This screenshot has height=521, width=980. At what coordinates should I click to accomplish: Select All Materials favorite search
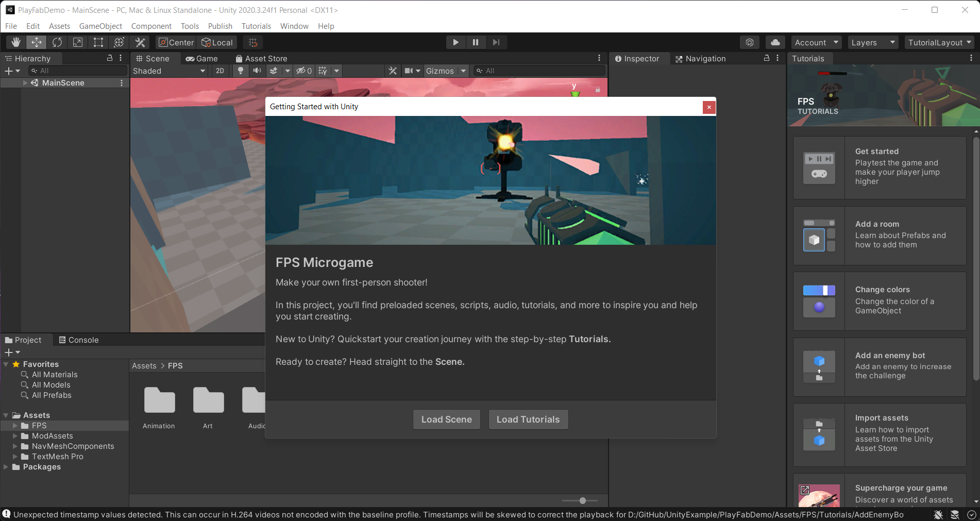(x=55, y=375)
